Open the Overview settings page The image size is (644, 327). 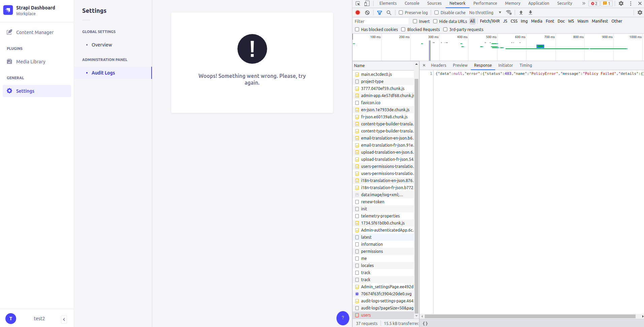(102, 44)
